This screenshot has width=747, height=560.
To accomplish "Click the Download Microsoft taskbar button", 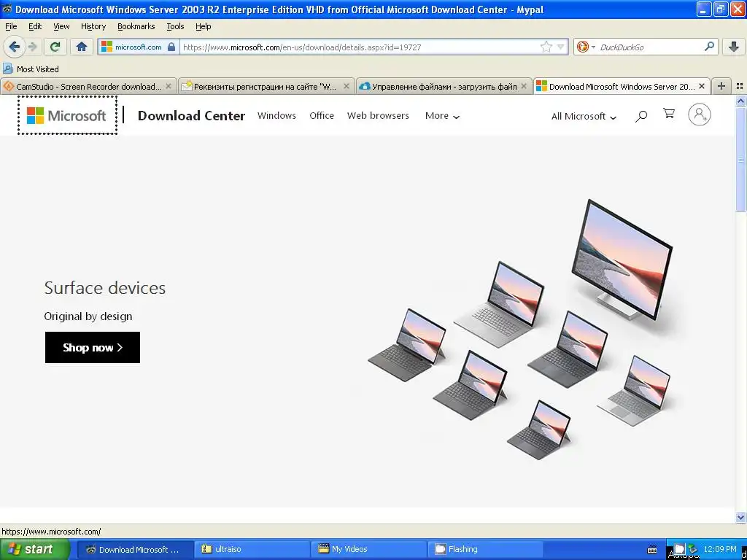I will [x=135, y=549].
